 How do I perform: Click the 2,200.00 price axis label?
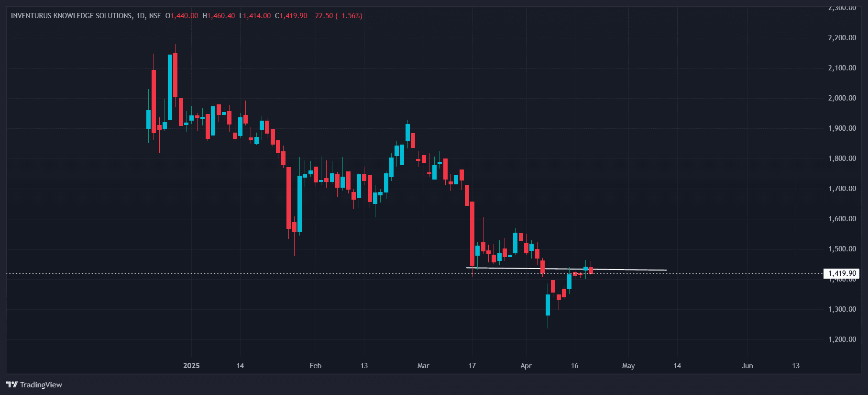click(842, 38)
